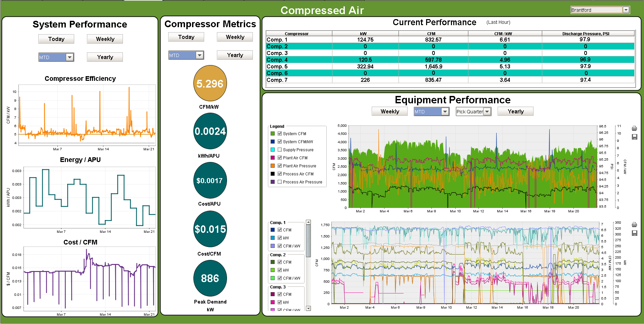Click the 1,645.9 CFM cell
Image resolution: width=644 pixels, height=324 pixels.
[433, 66]
